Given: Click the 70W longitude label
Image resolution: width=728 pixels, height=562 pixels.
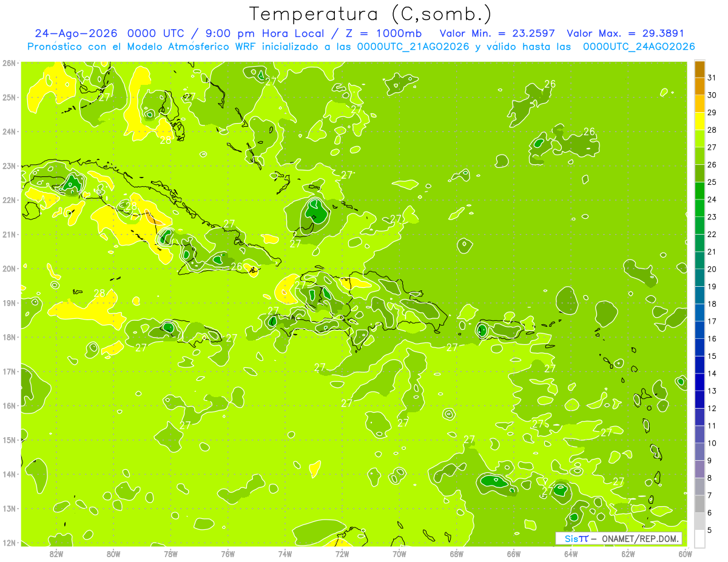Looking at the screenshot, I should (399, 554).
